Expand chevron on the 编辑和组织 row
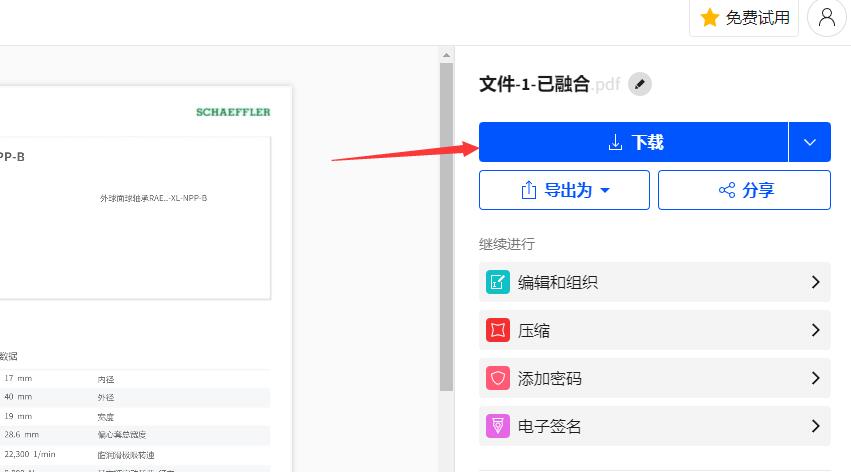 coord(815,282)
